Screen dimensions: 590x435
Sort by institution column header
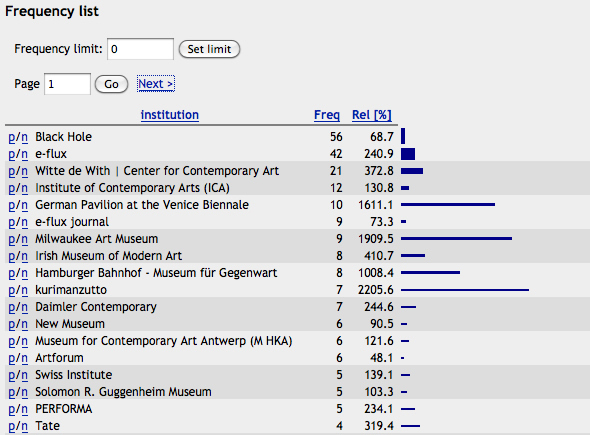[x=170, y=115]
